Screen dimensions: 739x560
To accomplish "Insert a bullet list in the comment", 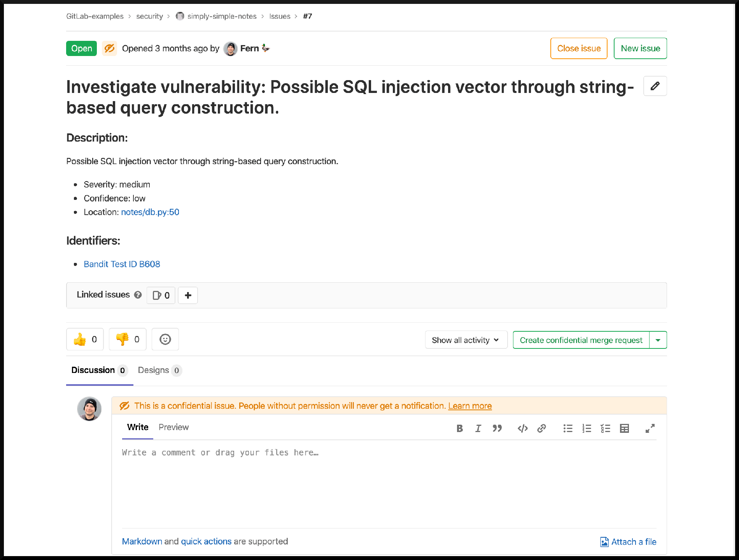I will pyautogui.click(x=568, y=428).
